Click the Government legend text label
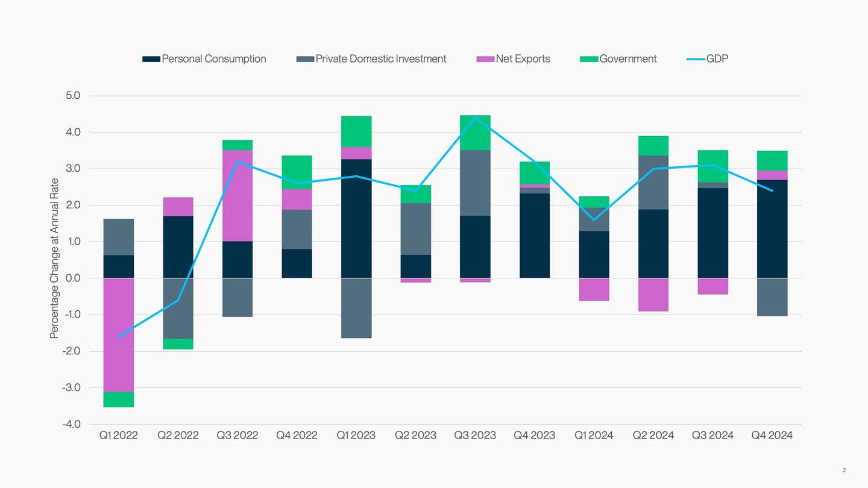The width and height of the screenshot is (868, 488). (x=628, y=58)
